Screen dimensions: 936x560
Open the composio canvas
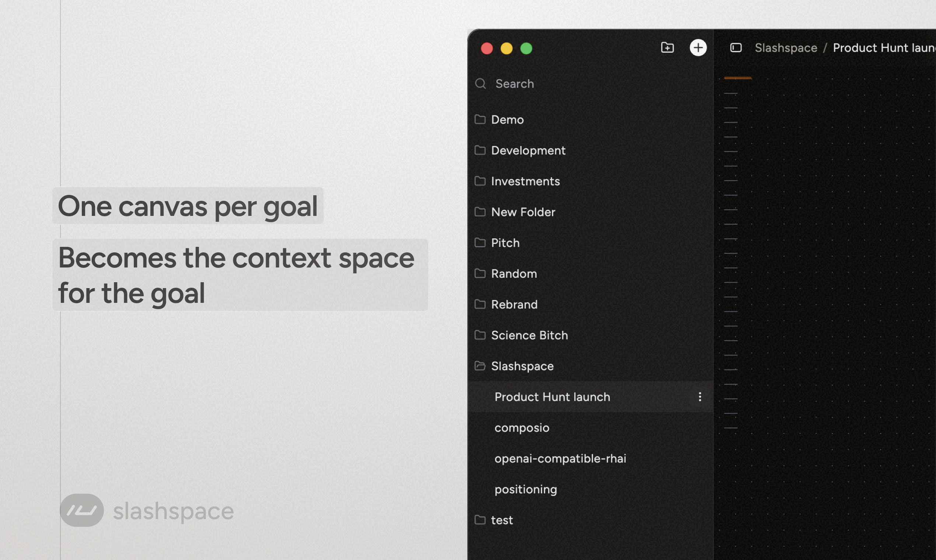coord(590,427)
